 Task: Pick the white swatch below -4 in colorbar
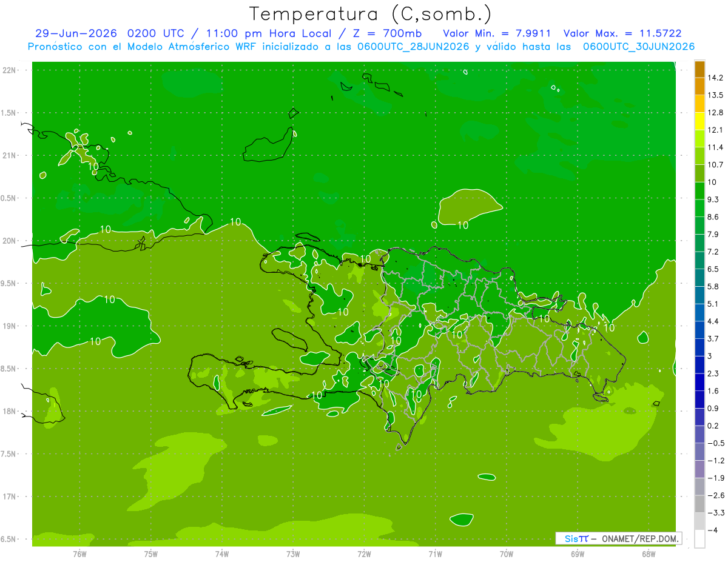(x=699, y=539)
